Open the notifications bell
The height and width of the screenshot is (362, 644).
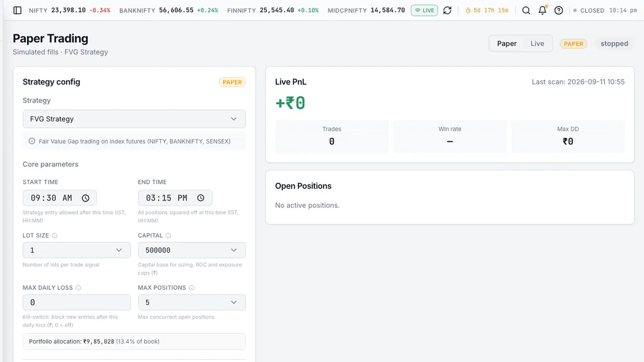(x=543, y=11)
